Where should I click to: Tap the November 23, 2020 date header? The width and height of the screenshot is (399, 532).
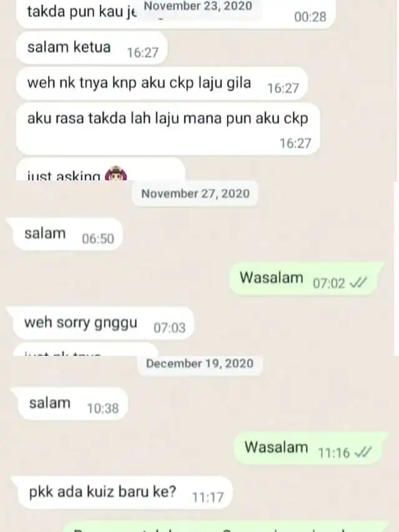point(198,7)
